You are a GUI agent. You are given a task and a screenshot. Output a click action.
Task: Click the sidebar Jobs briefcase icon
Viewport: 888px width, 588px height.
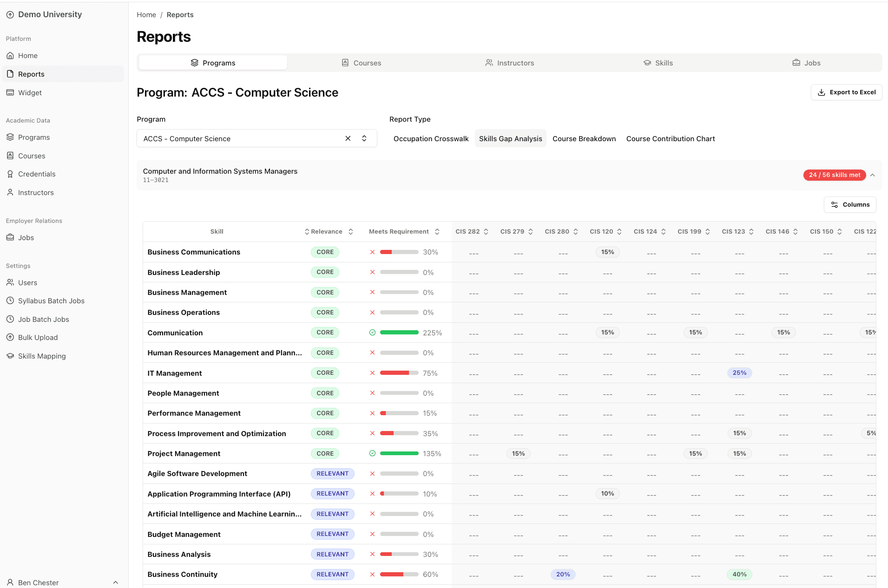(x=10, y=238)
